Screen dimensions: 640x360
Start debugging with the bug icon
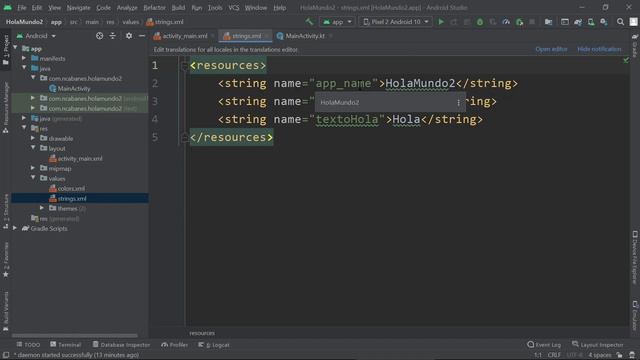pyautogui.click(x=480, y=22)
